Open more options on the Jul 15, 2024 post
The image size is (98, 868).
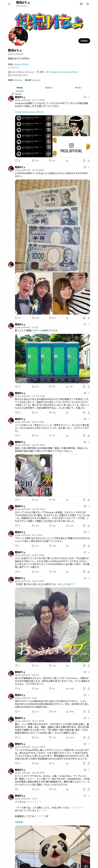[x=89, y=167]
